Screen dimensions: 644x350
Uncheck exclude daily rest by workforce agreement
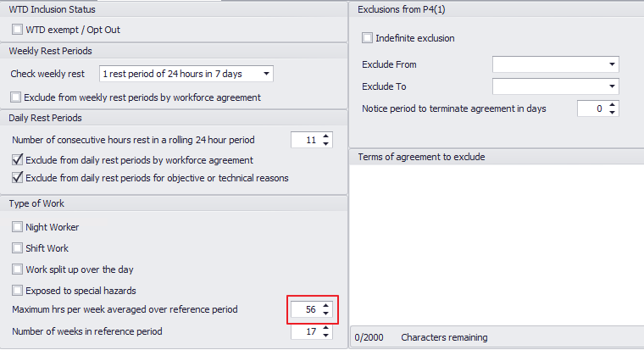pos(19,160)
